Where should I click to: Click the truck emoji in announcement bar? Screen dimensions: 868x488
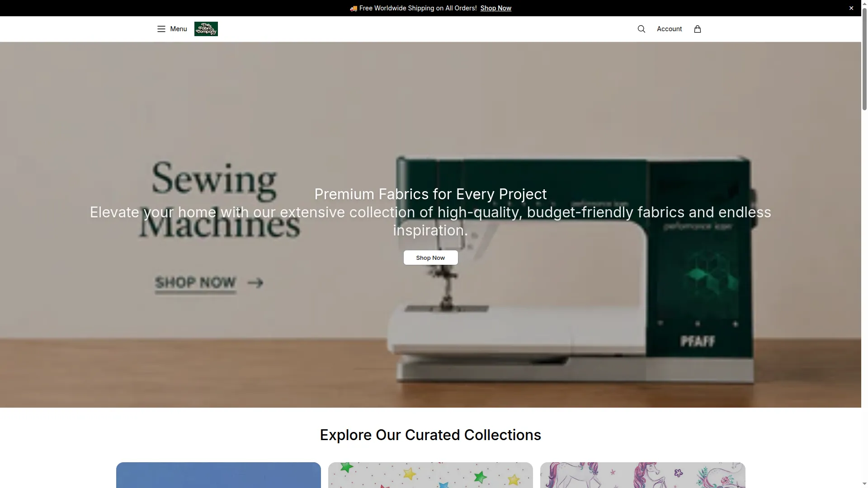354,8
